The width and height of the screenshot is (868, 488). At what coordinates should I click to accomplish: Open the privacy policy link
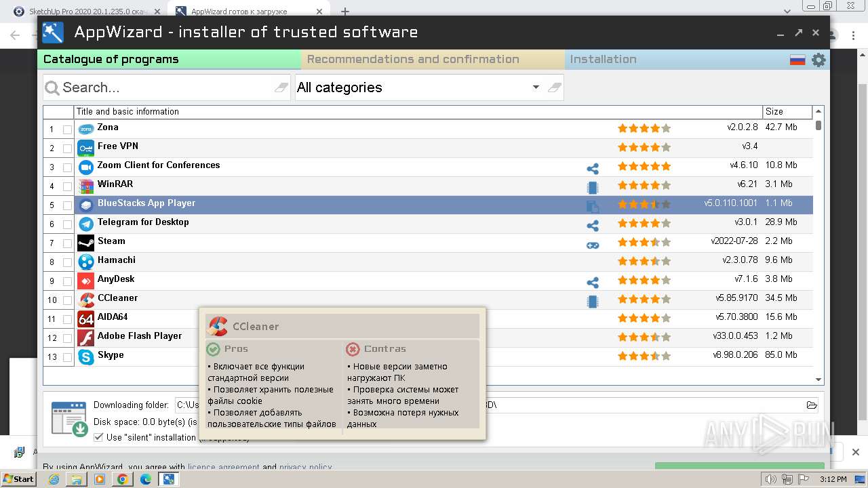point(305,467)
